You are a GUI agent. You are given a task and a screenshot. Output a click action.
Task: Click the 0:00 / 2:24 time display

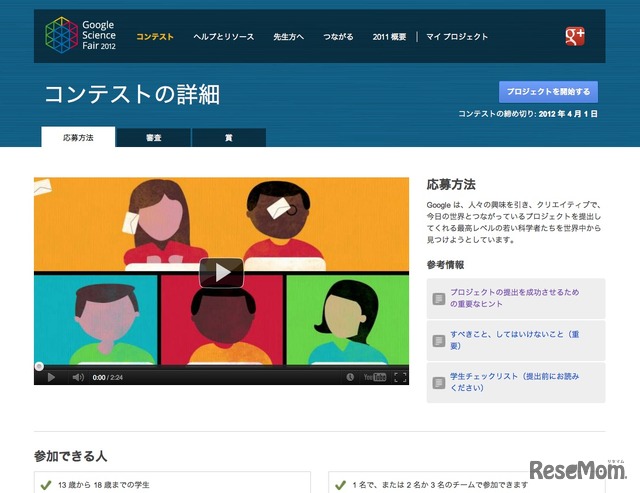coord(108,378)
